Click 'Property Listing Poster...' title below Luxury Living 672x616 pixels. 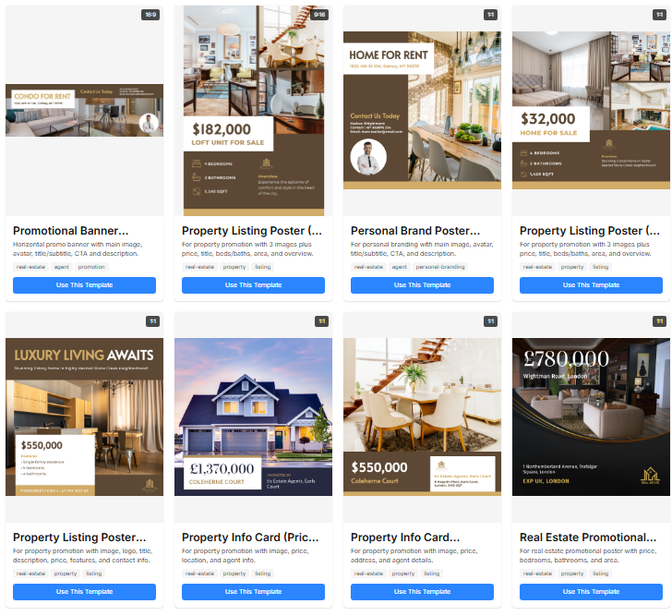pos(79,537)
